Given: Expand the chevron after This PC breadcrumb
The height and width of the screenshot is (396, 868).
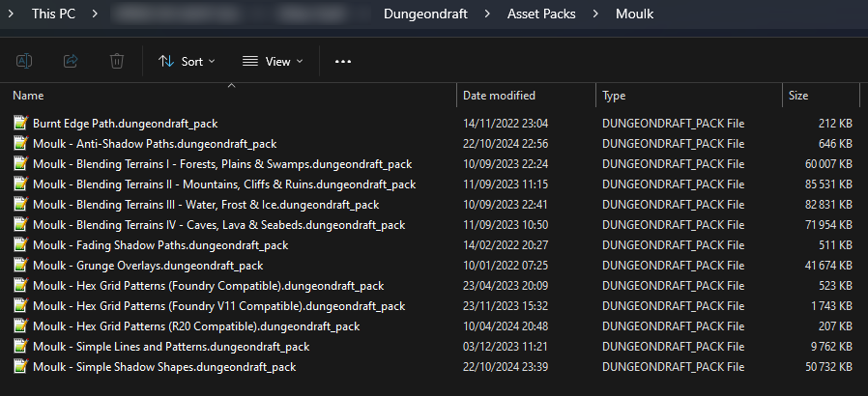Looking at the screenshot, I should [97, 14].
